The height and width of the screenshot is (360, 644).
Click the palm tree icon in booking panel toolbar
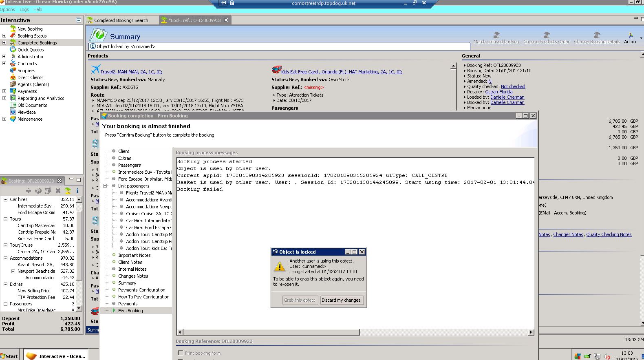(x=68, y=190)
